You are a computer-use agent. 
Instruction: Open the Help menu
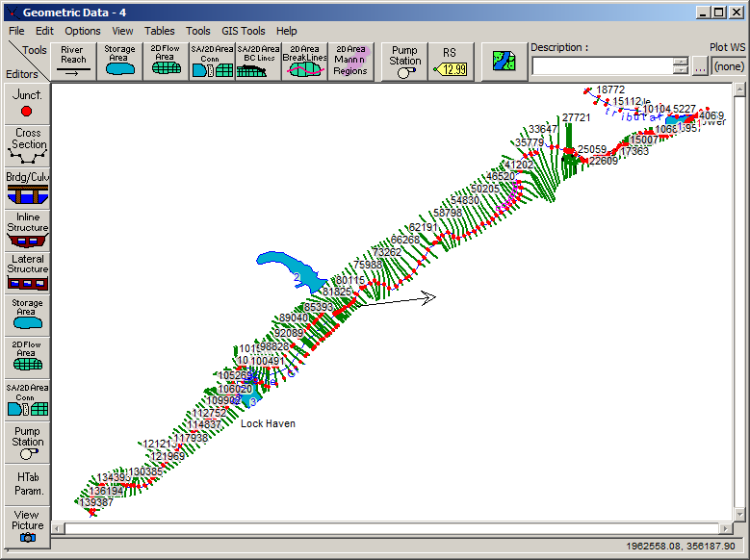[x=287, y=31]
